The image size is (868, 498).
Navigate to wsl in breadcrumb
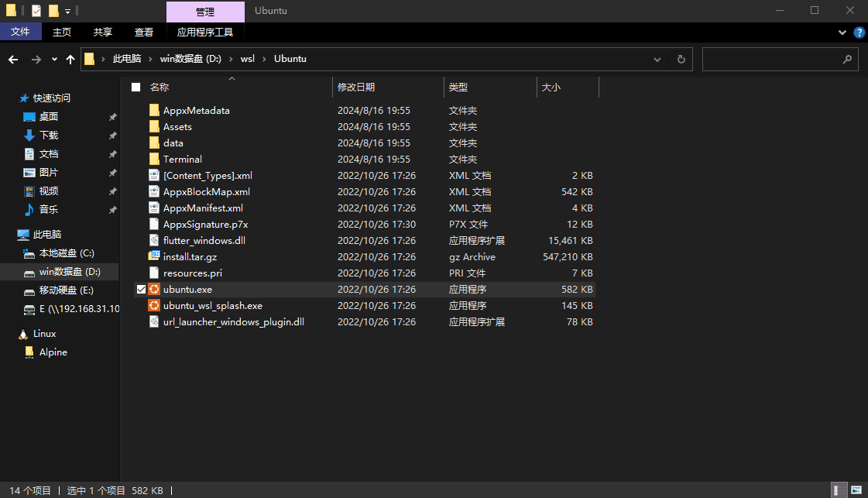(248, 59)
